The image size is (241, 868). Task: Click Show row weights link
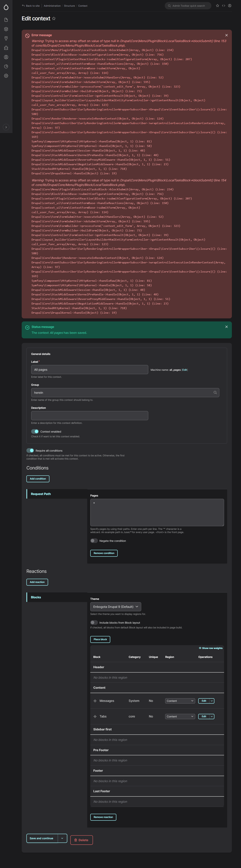[x=211, y=648]
